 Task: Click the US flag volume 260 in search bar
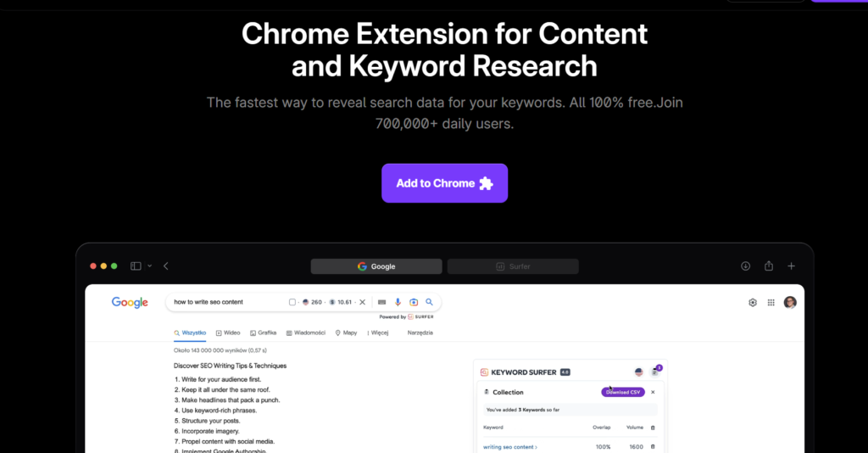click(x=312, y=302)
